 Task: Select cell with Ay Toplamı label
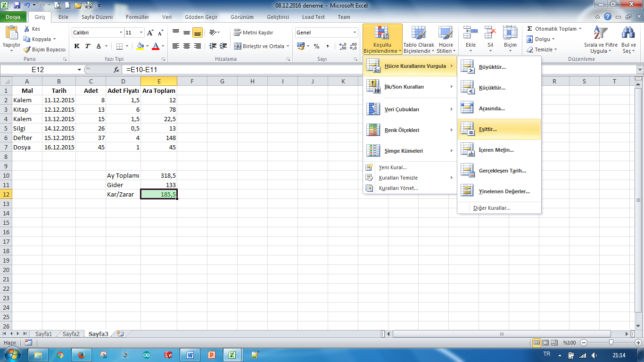coord(123,175)
